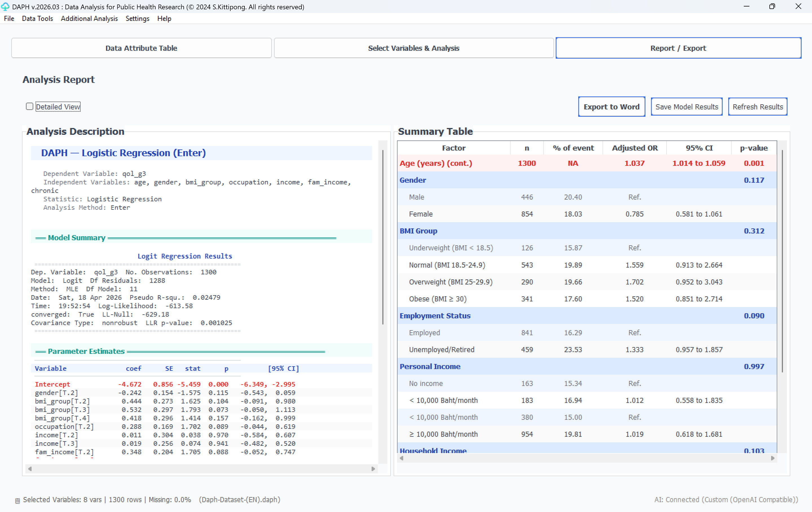Click left arrow of Summary Table scrollbar

tap(401, 458)
